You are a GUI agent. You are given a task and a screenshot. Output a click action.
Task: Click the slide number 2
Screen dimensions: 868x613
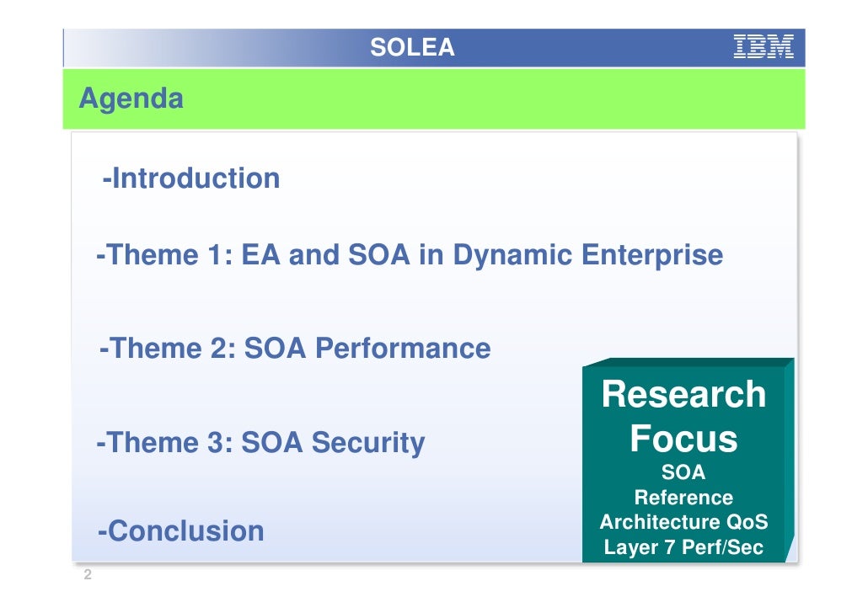pos(87,576)
